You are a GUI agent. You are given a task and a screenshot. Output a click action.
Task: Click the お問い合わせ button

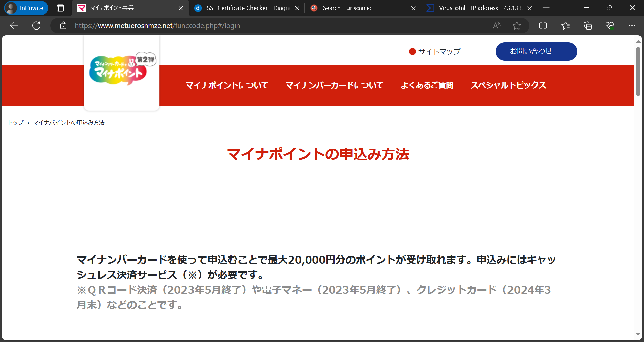pos(536,51)
